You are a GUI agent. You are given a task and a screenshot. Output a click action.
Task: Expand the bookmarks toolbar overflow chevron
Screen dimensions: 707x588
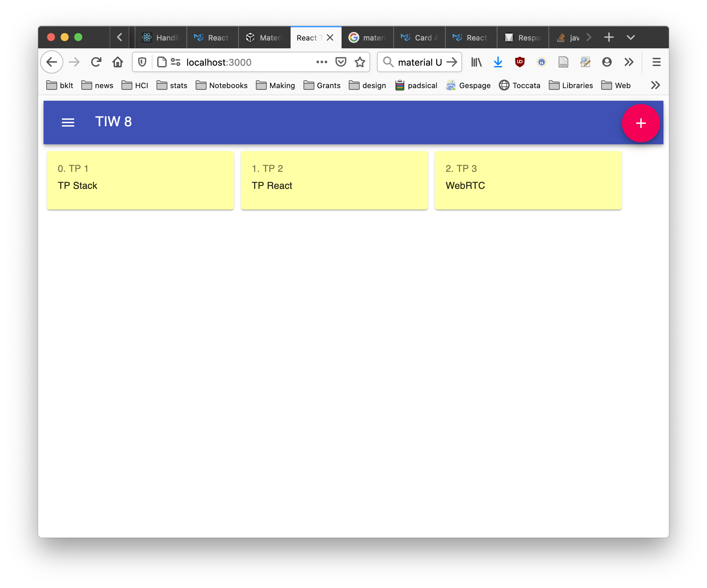point(655,85)
